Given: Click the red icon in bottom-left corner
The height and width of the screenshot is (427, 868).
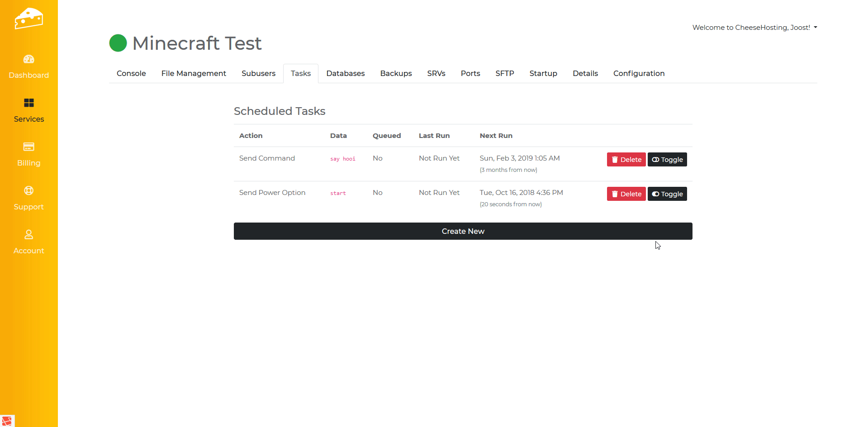Looking at the screenshot, I should coord(7,421).
